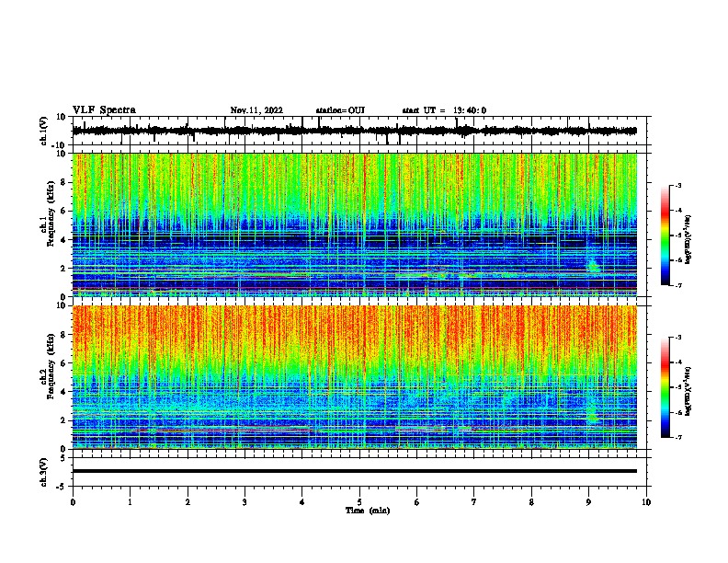Viewport: 728px width, 563px height.
Task: Click time-axis tick label "1"
Action: click(130, 502)
